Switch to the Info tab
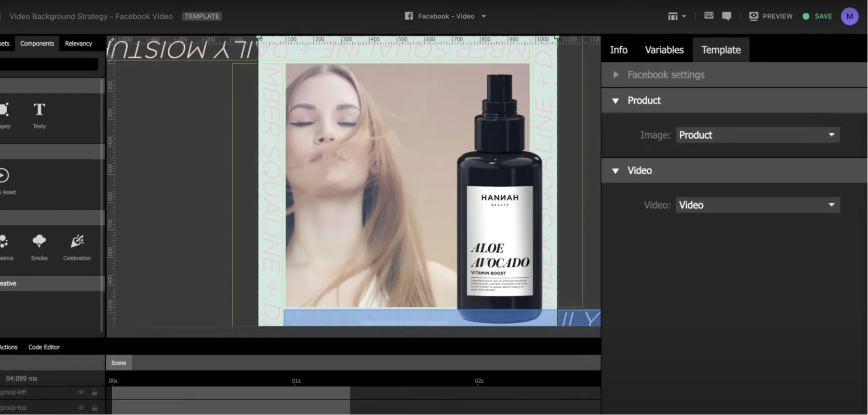 pos(618,50)
